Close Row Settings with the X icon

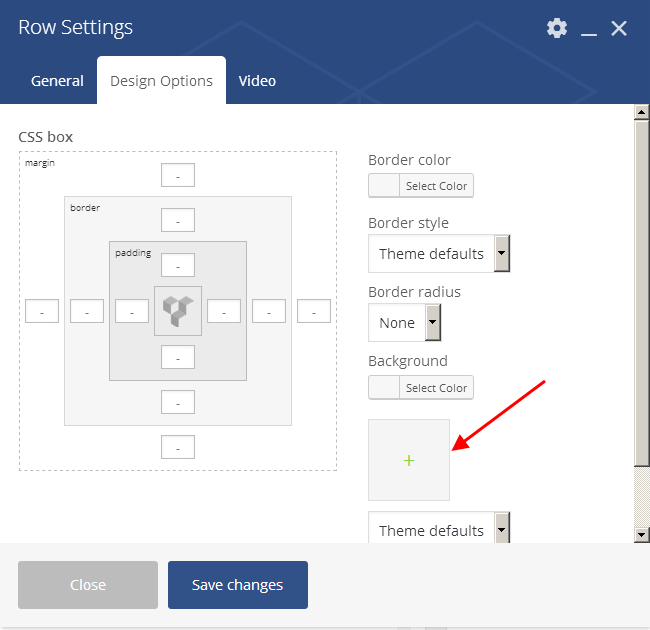click(619, 28)
